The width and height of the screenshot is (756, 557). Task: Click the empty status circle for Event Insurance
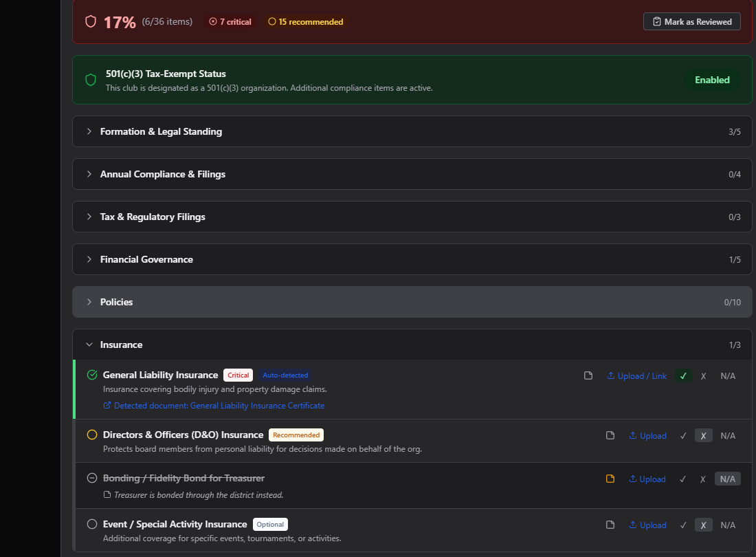click(92, 524)
